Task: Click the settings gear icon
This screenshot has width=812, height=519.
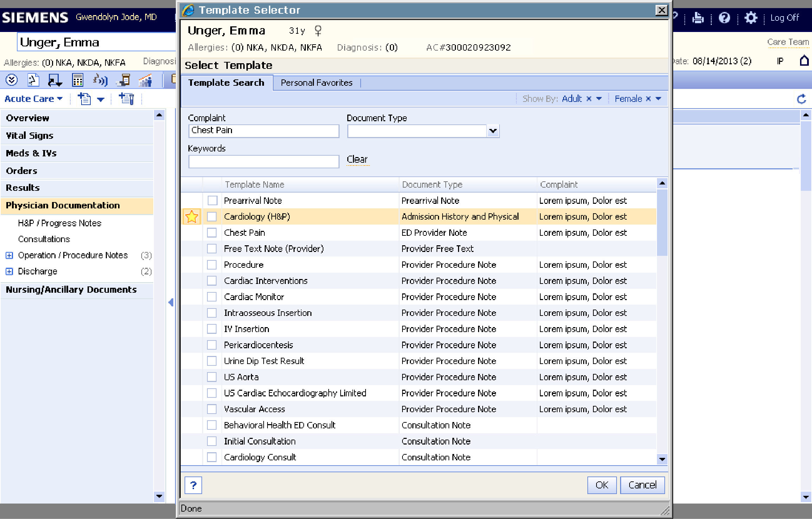Action: coord(750,18)
